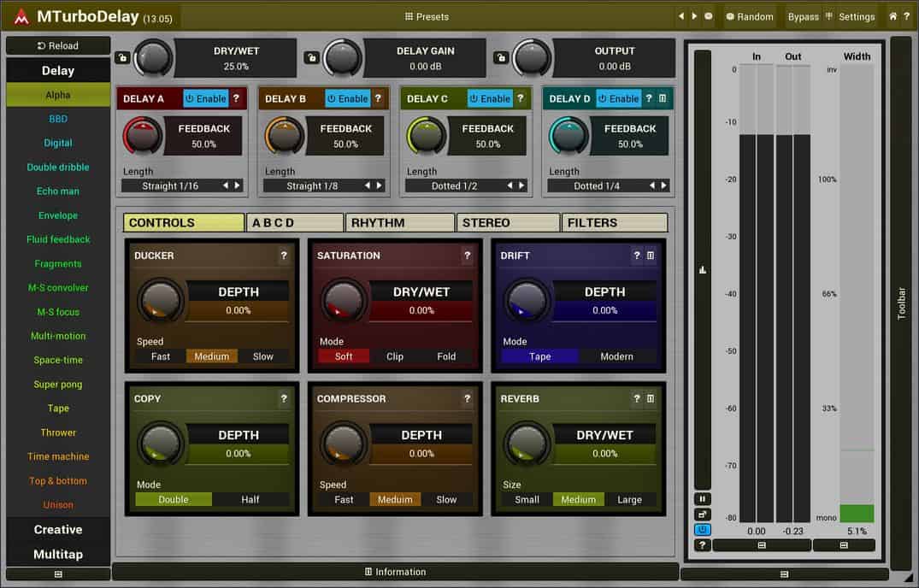Viewport: 919px width, 588px height.
Task: Switch to the A B C D tab
Action: click(295, 222)
